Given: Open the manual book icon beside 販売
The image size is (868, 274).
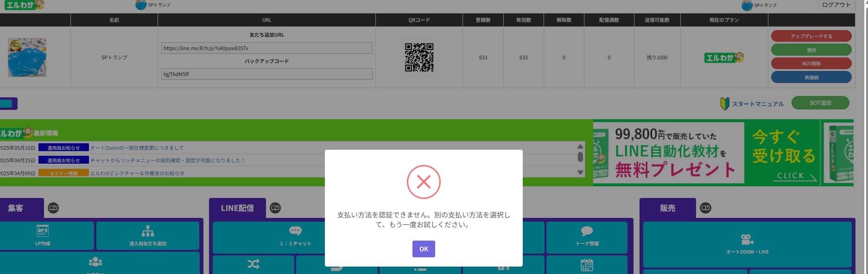Looking at the screenshot, I should pyautogui.click(x=705, y=208).
